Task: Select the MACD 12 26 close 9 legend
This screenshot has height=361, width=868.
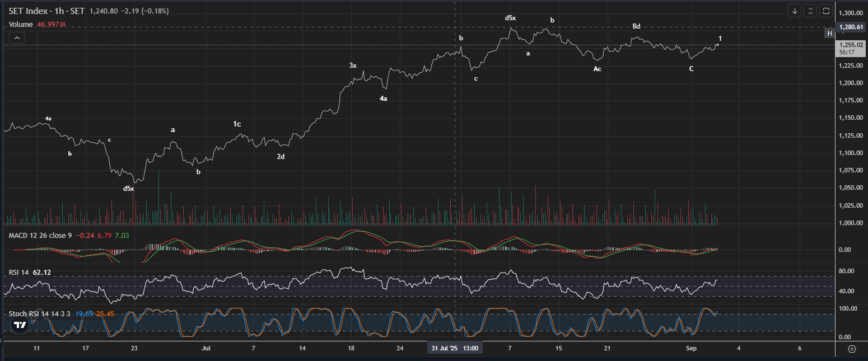Action: point(40,236)
